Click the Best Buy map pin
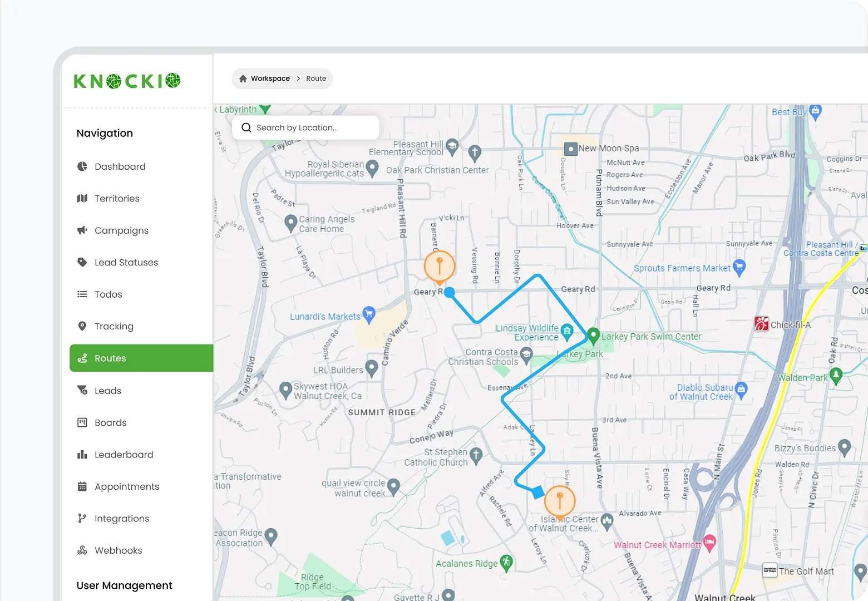The width and height of the screenshot is (868, 601). point(816,112)
